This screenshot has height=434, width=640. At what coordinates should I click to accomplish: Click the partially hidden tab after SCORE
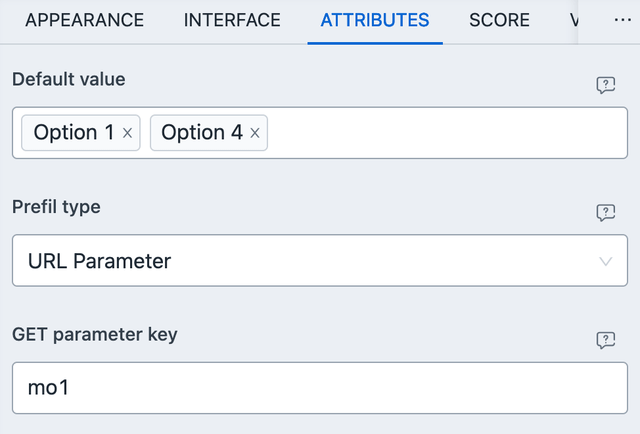coord(573,20)
